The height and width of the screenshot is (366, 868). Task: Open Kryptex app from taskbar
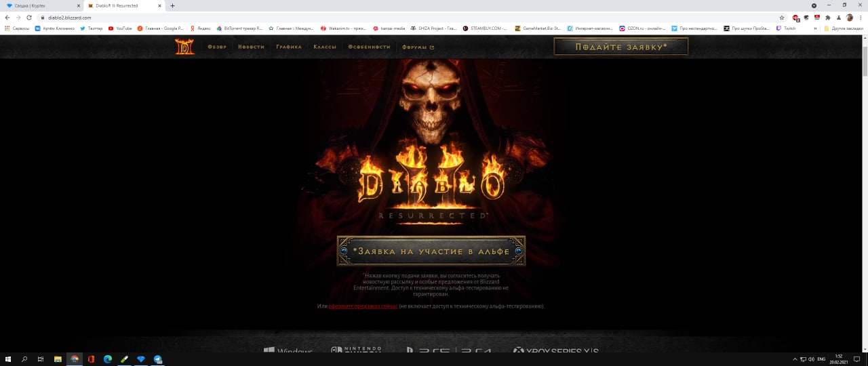pos(141,359)
